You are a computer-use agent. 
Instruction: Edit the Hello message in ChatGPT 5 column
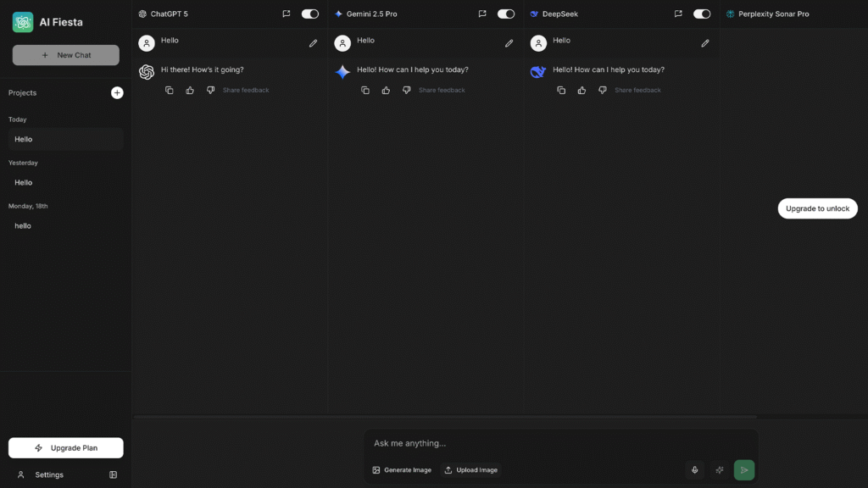pyautogui.click(x=314, y=43)
